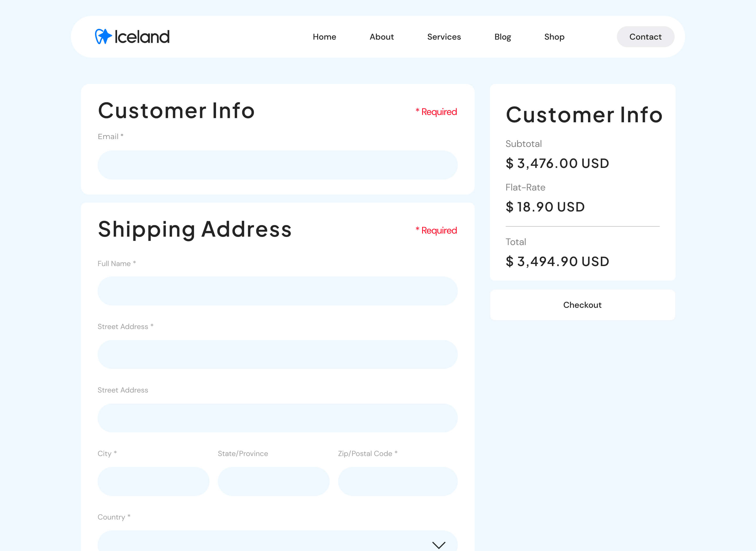The width and height of the screenshot is (756, 551).
Task: Open the About page
Action: click(x=381, y=37)
